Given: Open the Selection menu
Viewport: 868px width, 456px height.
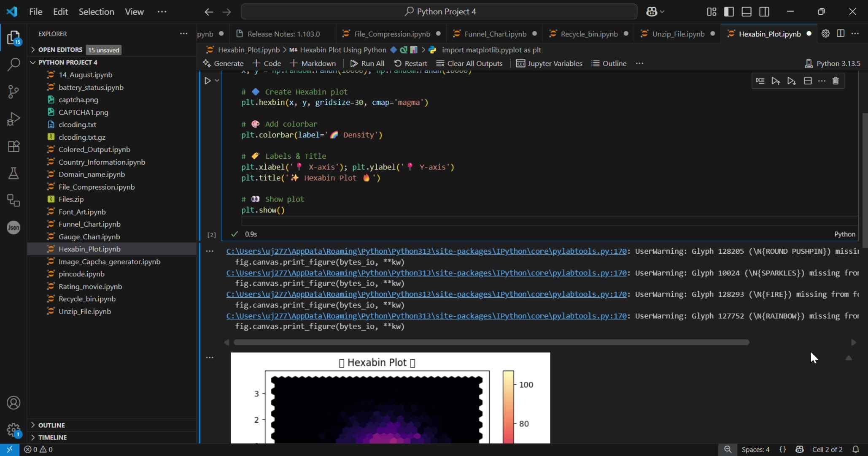Looking at the screenshot, I should (x=96, y=11).
